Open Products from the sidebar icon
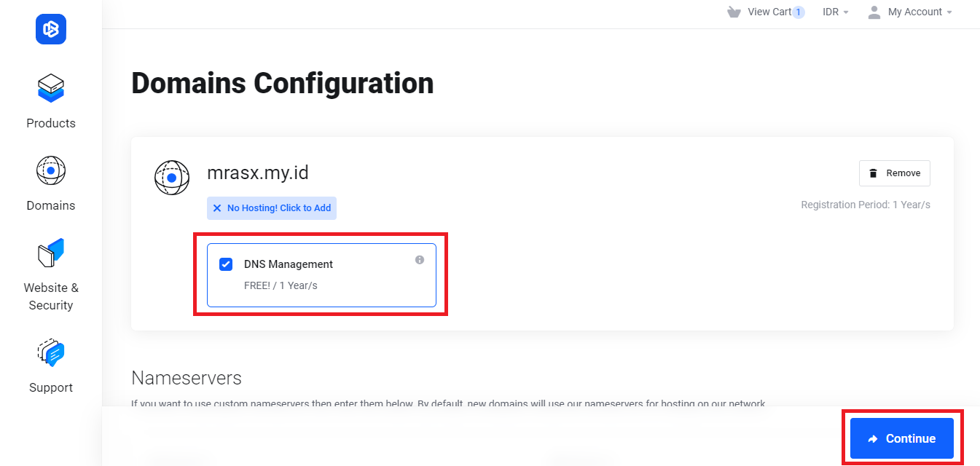The image size is (980, 466). pos(51,87)
